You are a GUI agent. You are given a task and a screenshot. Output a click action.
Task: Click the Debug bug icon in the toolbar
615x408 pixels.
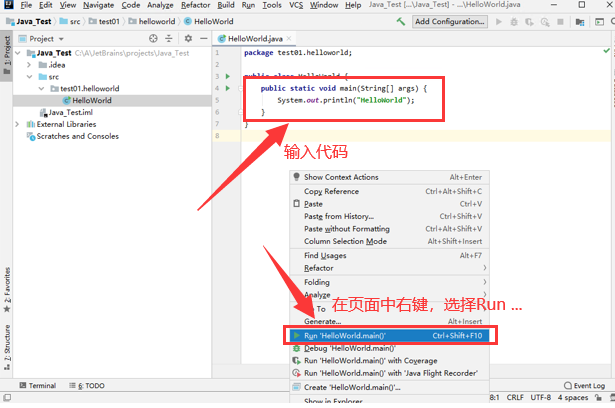click(514, 22)
